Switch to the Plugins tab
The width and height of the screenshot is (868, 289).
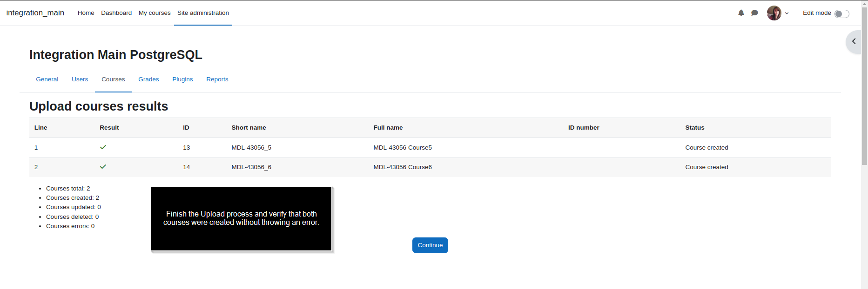tap(182, 79)
